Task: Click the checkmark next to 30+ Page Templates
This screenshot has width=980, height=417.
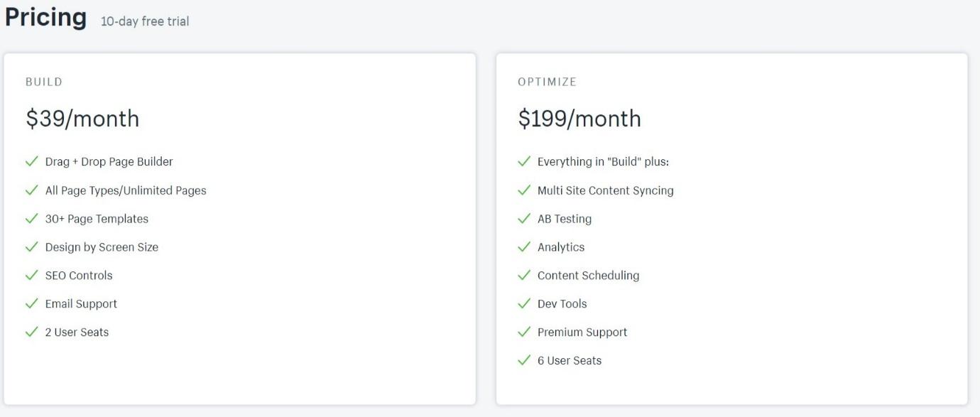Action: (31, 218)
